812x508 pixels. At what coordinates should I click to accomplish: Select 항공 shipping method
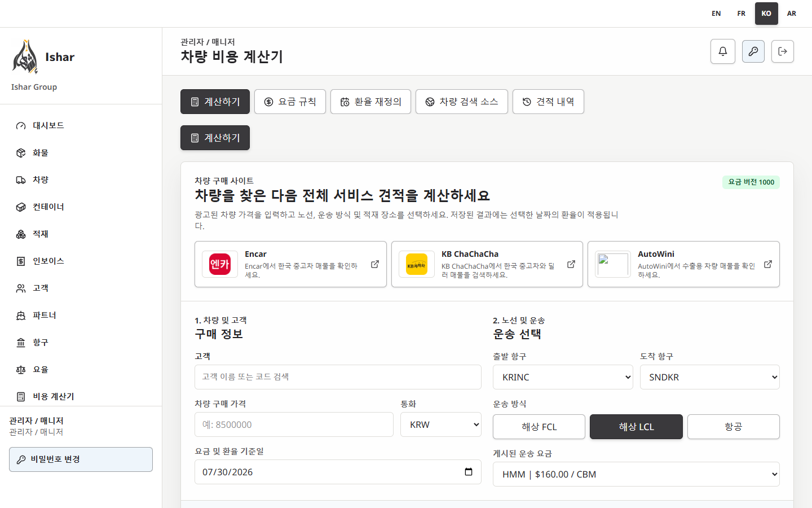[734, 427]
